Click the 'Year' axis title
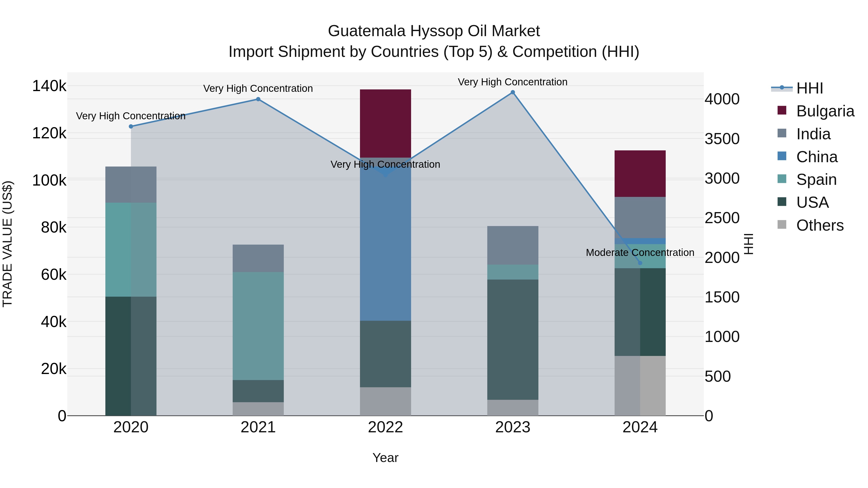Image resolution: width=868 pixels, height=488 pixels. click(x=386, y=458)
